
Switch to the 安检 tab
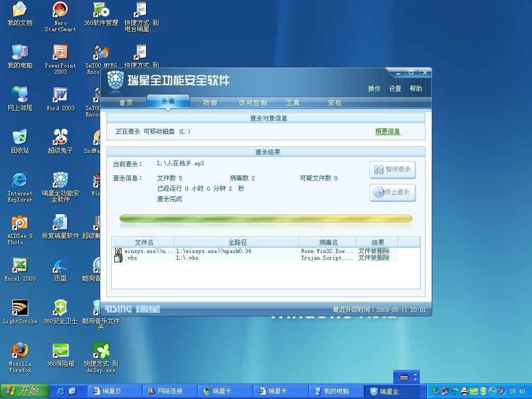pos(335,102)
